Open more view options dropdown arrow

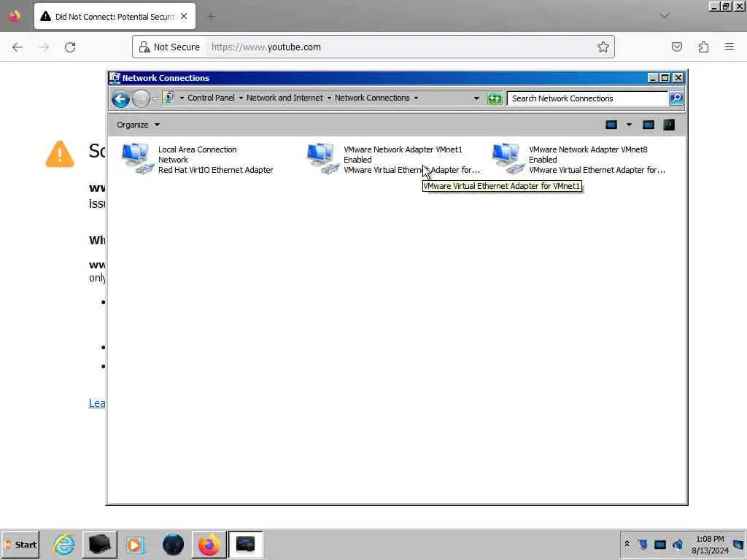629,125
